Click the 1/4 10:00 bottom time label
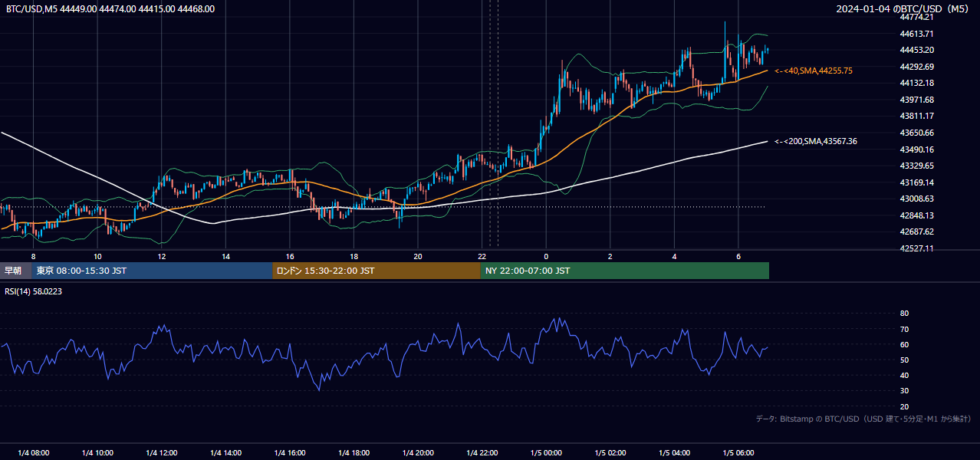The height and width of the screenshot is (460, 980). 97,453
